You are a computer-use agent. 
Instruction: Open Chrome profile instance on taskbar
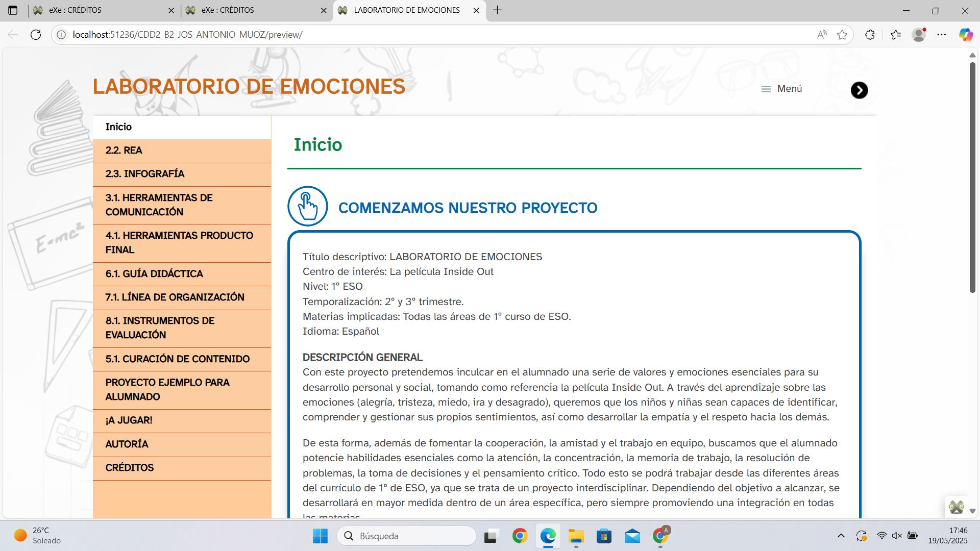pos(660,536)
